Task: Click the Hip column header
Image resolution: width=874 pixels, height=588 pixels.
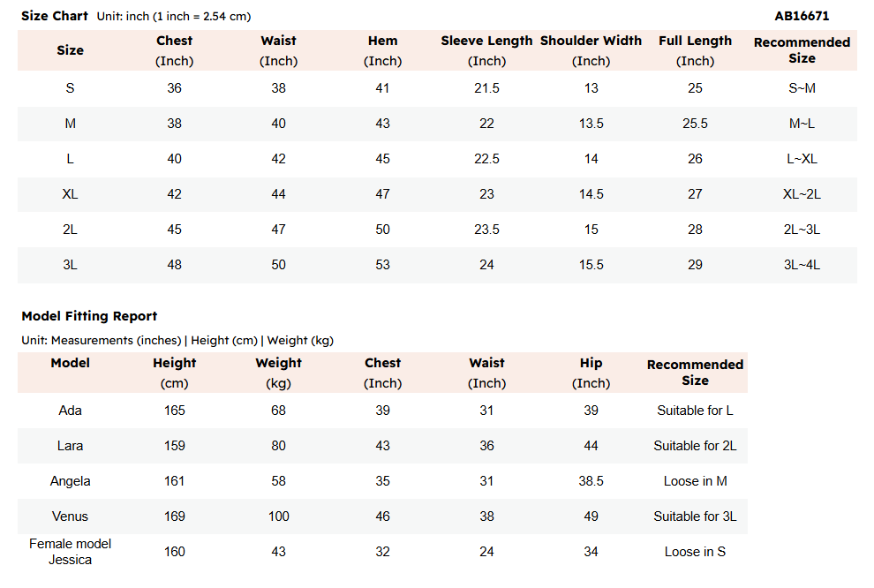Action: (591, 373)
